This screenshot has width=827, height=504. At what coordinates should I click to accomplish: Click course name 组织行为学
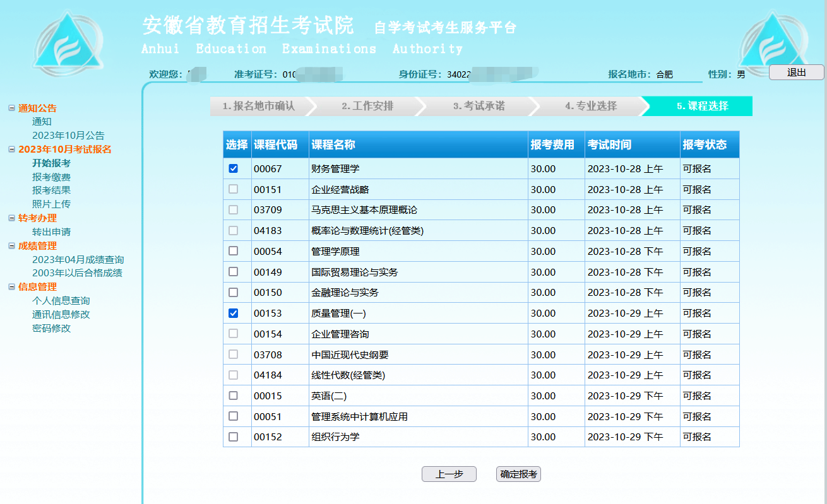pos(335,437)
